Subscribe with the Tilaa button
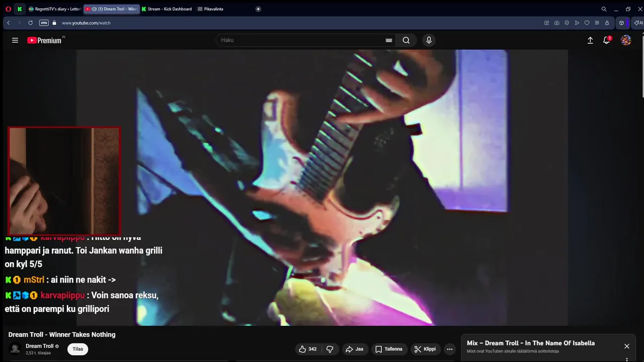Image resolution: width=644 pixels, height=362 pixels. pyautogui.click(x=77, y=349)
